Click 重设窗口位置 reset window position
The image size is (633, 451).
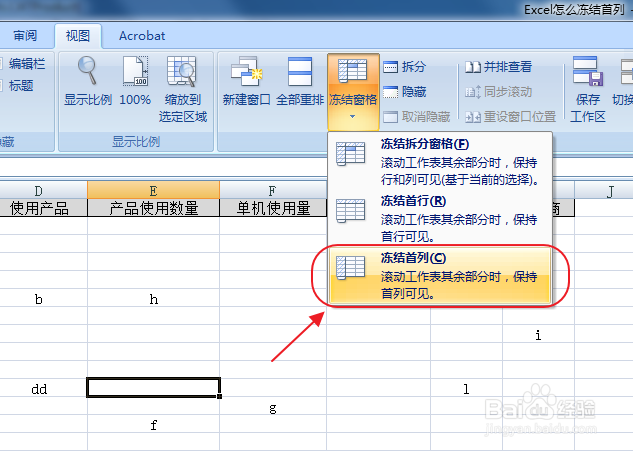click(511, 117)
